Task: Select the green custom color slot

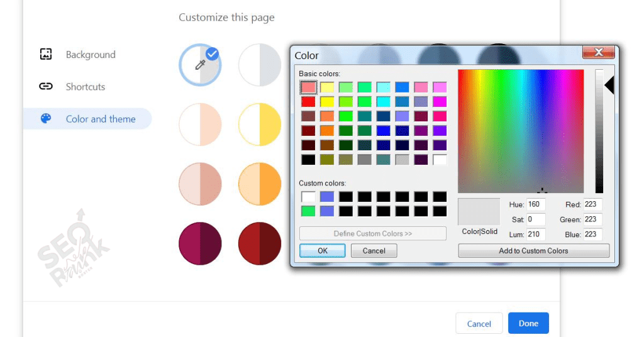Action: click(308, 211)
